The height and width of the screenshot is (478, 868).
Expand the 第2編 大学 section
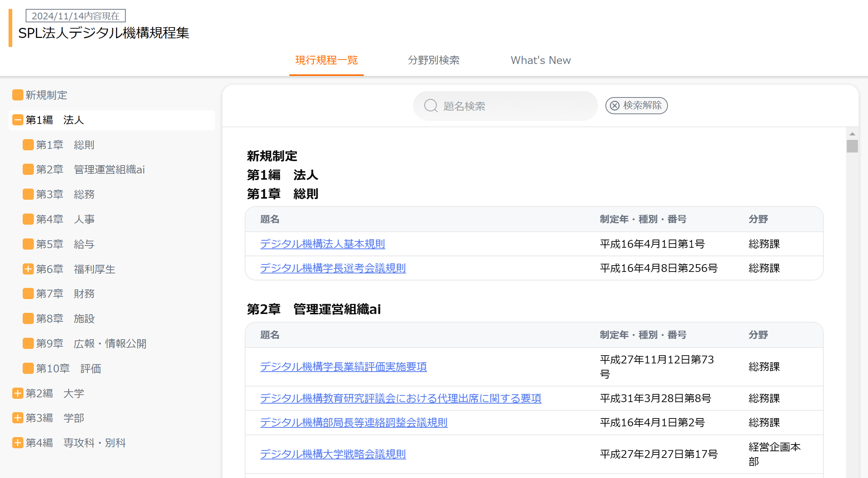click(x=17, y=393)
